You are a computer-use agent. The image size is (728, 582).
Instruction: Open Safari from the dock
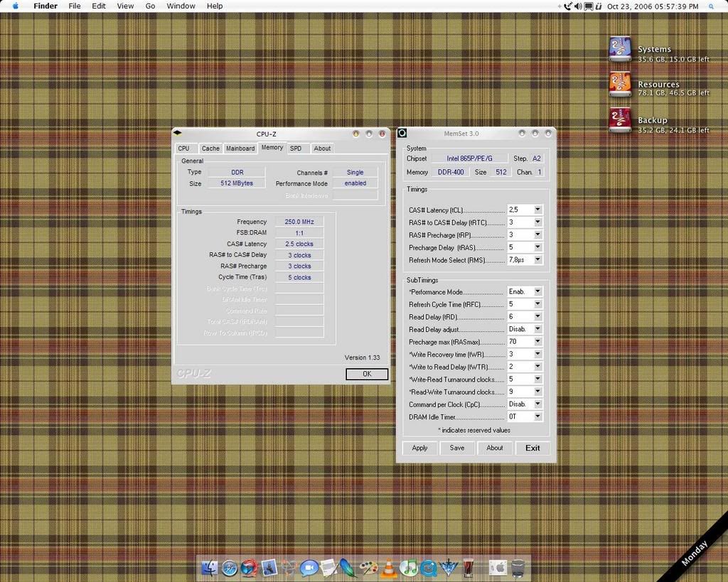coord(229,567)
